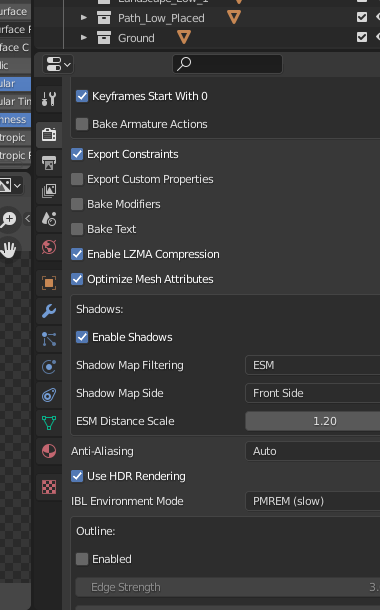Image resolution: width=380 pixels, height=610 pixels.
Task: Toggle Enable LZMA Compression checkbox
Action: point(77,254)
